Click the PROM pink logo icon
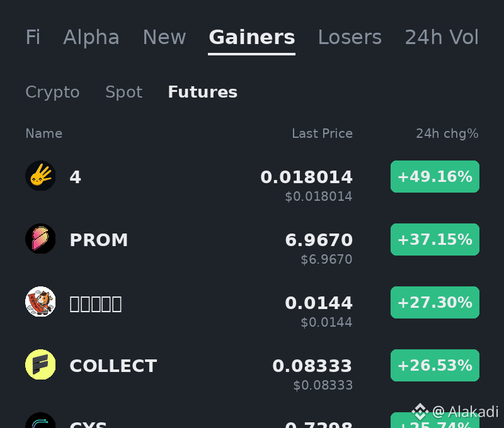The height and width of the screenshot is (428, 504). [x=40, y=239]
